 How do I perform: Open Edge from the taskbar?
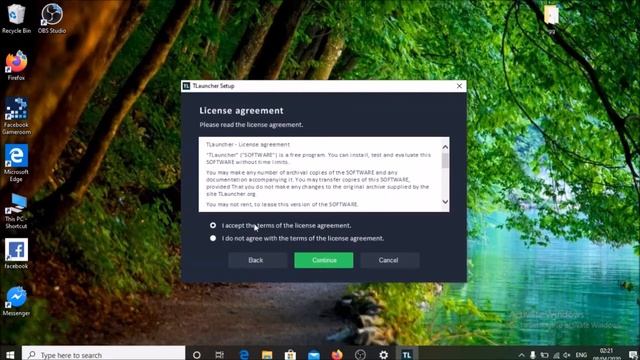pos(244,355)
